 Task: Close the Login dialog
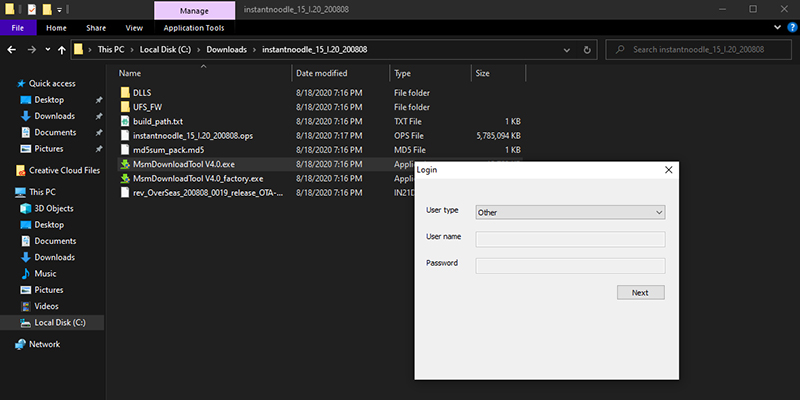tap(668, 170)
